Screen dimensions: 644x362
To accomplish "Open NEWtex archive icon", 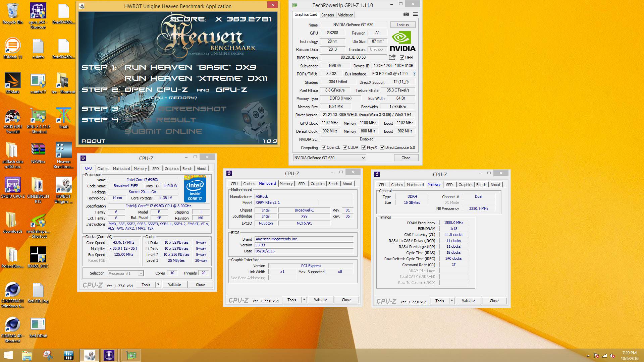I will pos(38,153).
